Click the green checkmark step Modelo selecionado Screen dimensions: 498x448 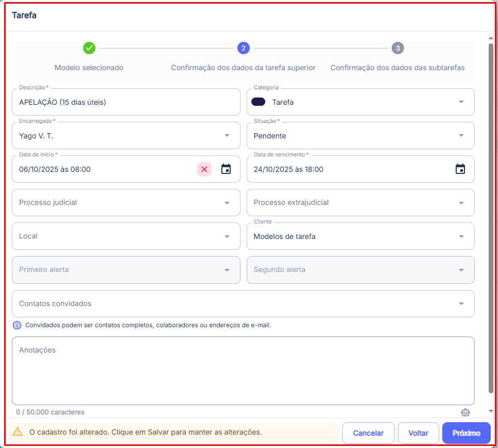(x=89, y=48)
